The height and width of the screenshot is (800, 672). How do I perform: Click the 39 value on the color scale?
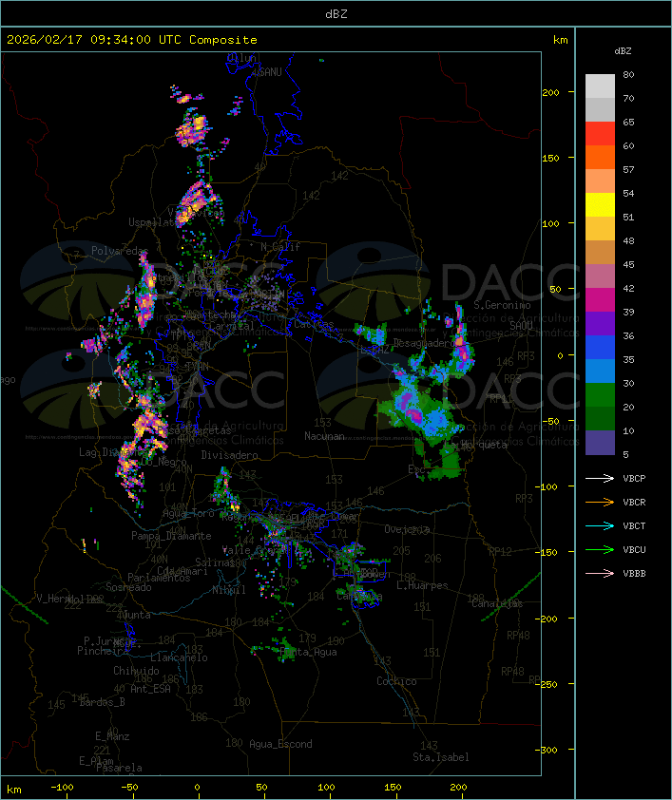[628, 312]
